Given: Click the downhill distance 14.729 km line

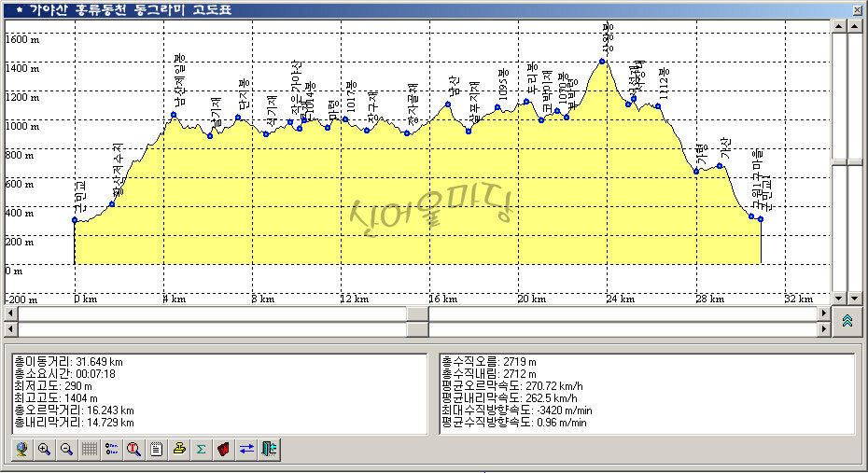Looking at the screenshot, I should (x=74, y=423).
